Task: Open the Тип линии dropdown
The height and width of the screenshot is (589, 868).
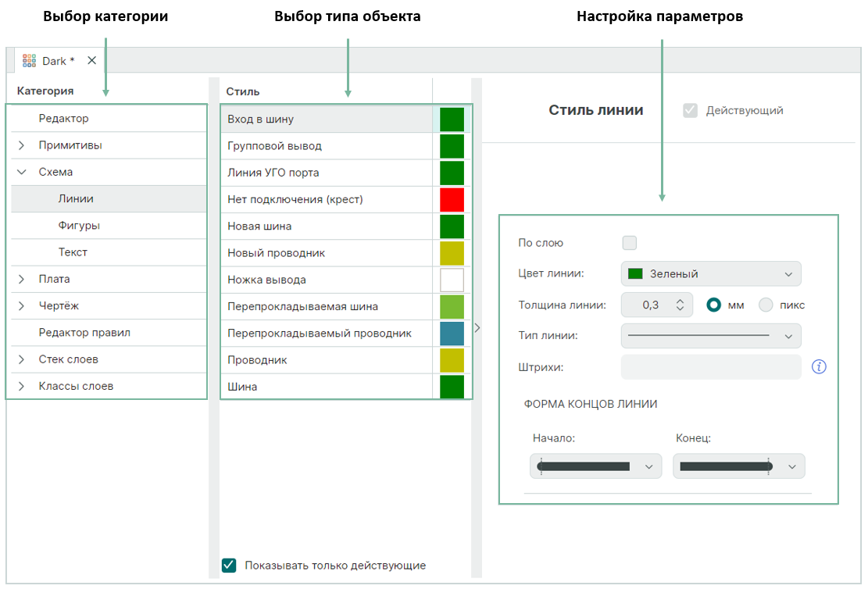Action: (x=711, y=336)
